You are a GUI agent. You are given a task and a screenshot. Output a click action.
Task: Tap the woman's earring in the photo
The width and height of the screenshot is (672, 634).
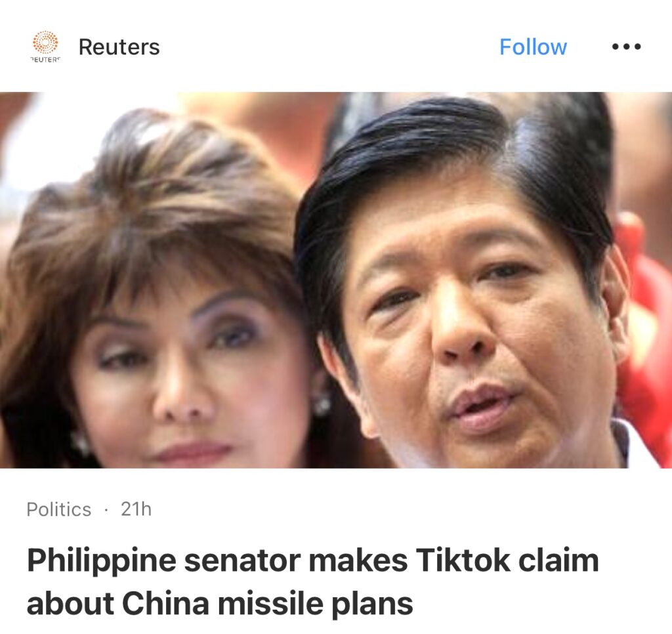[322, 404]
